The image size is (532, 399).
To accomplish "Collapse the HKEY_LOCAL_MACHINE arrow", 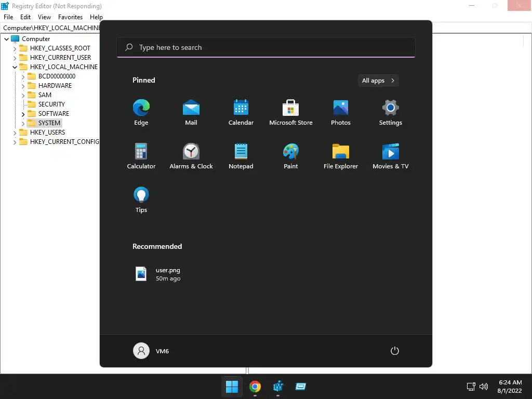I will click(x=15, y=67).
